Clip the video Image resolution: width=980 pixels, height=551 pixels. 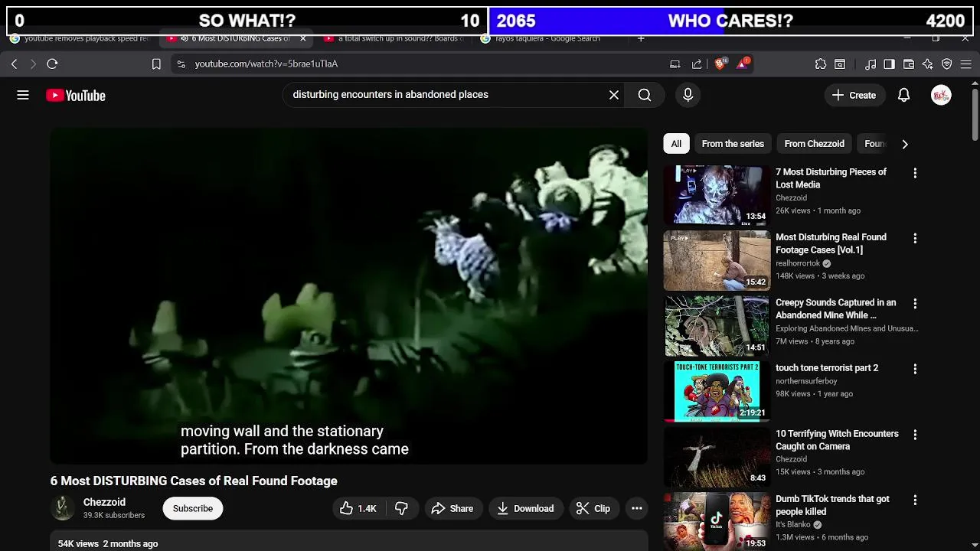(593, 509)
